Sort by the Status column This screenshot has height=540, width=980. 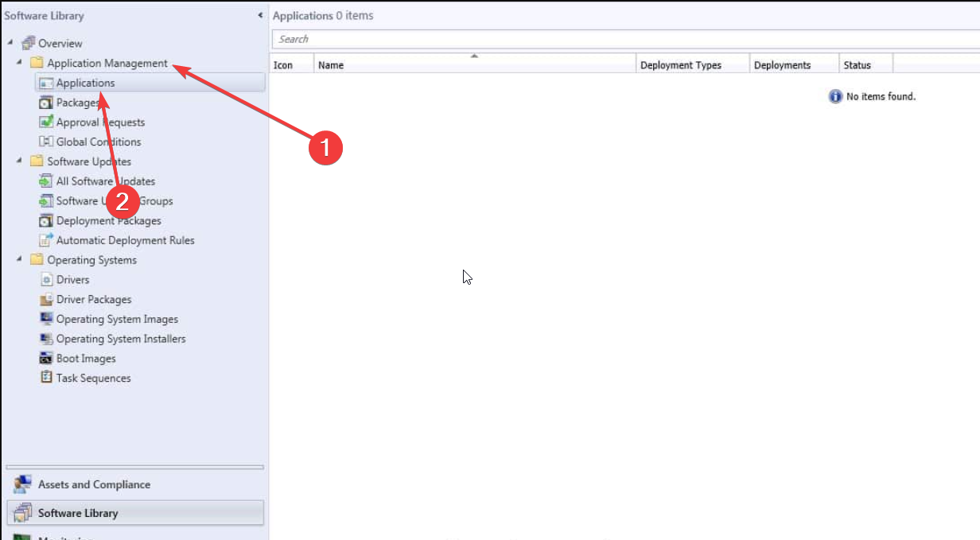click(x=865, y=65)
